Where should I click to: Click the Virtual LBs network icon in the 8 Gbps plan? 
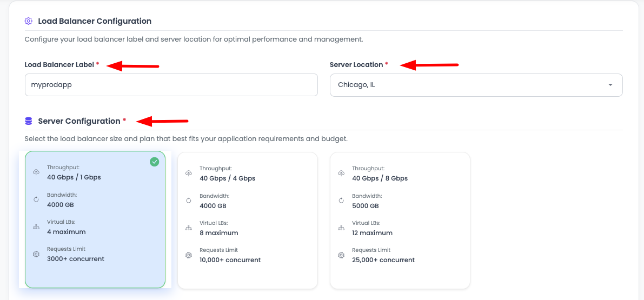tap(341, 228)
